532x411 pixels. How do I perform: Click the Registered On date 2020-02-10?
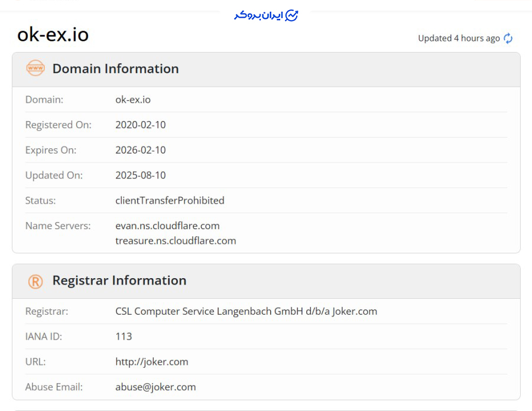pyautogui.click(x=140, y=125)
